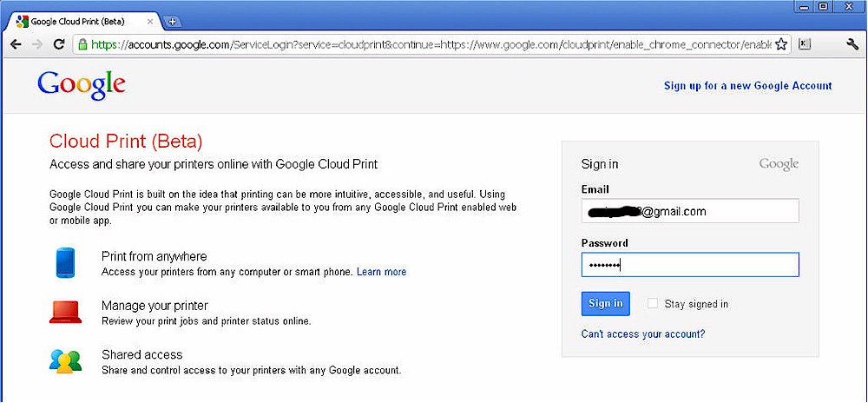Click the green HTTPS padlock icon
Image resolution: width=868 pixels, height=403 pixels.
click(x=82, y=44)
